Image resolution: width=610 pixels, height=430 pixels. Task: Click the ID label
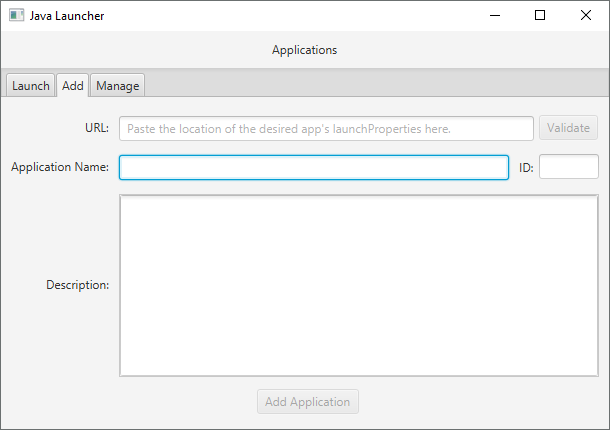[x=526, y=167]
